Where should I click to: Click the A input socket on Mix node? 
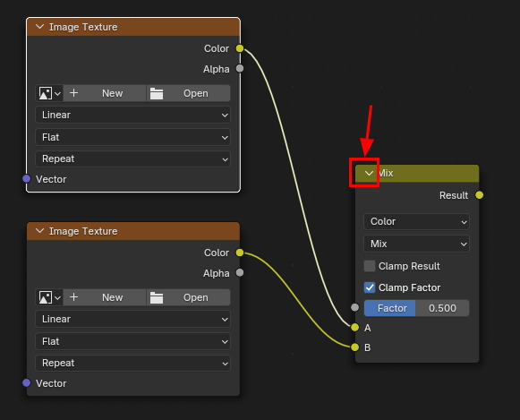click(x=354, y=328)
